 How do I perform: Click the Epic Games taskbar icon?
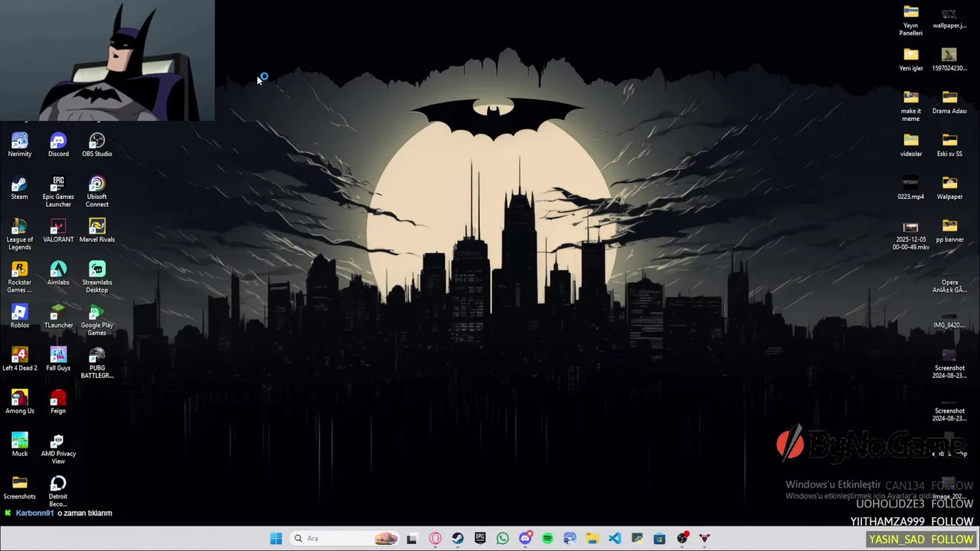point(480,539)
